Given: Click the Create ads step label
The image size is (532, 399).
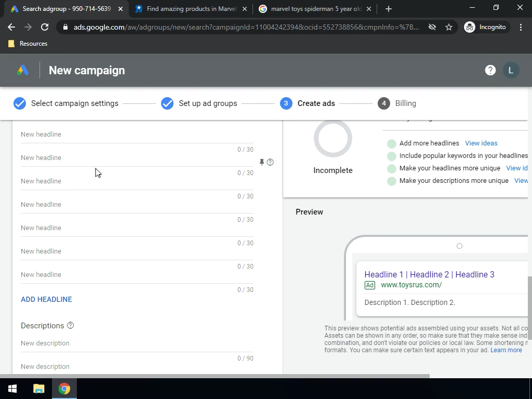Looking at the screenshot, I should pyautogui.click(x=316, y=103).
